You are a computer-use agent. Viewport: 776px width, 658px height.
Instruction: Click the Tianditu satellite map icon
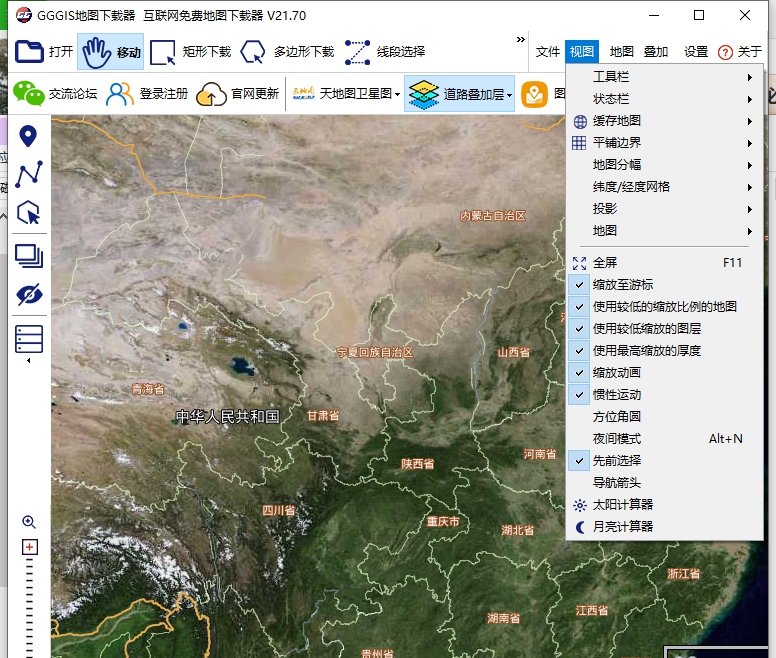303,93
